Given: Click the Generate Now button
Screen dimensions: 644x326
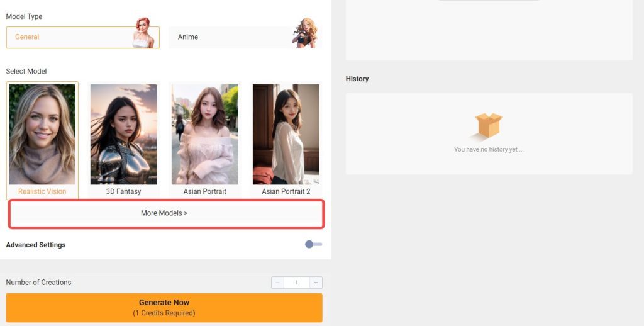Looking at the screenshot, I should [x=164, y=308].
